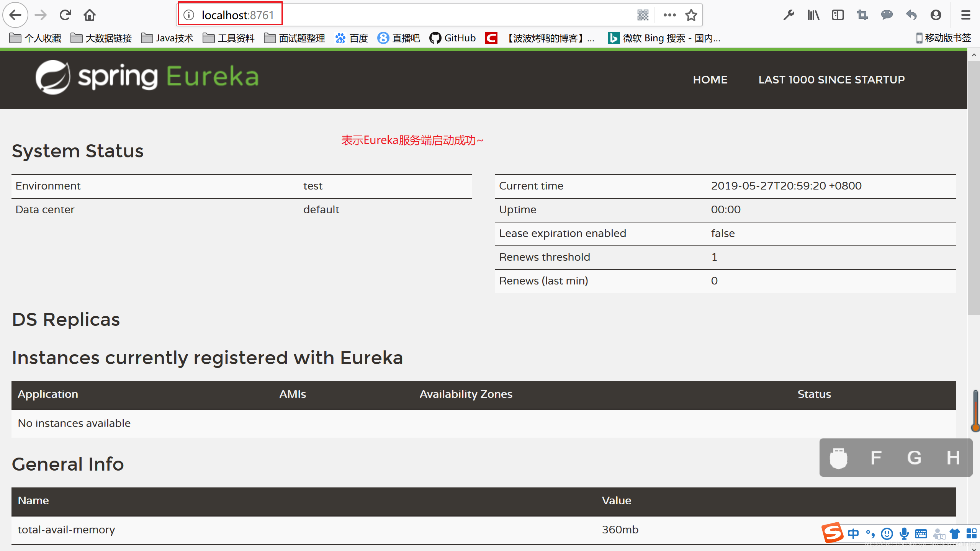Open the Firefox library panel
Image resolution: width=980 pixels, height=551 pixels.
coord(813,15)
